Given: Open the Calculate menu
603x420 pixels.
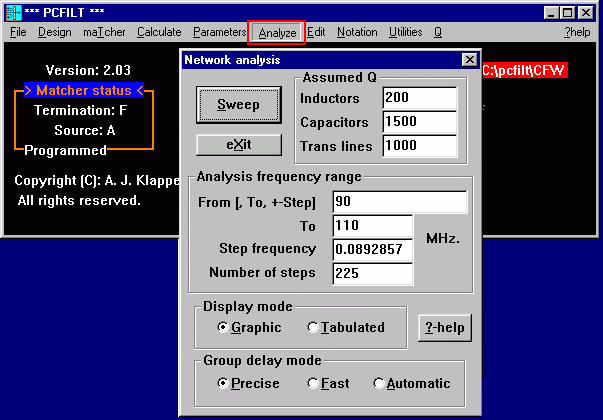Looking at the screenshot, I should pyautogui.click(x=159, y=32).
